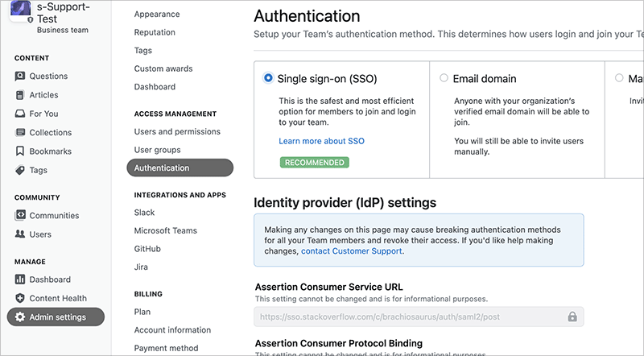Select the Single sign-on (SSO) radio button
Viewport: 644px width, 356px height.
268,79
